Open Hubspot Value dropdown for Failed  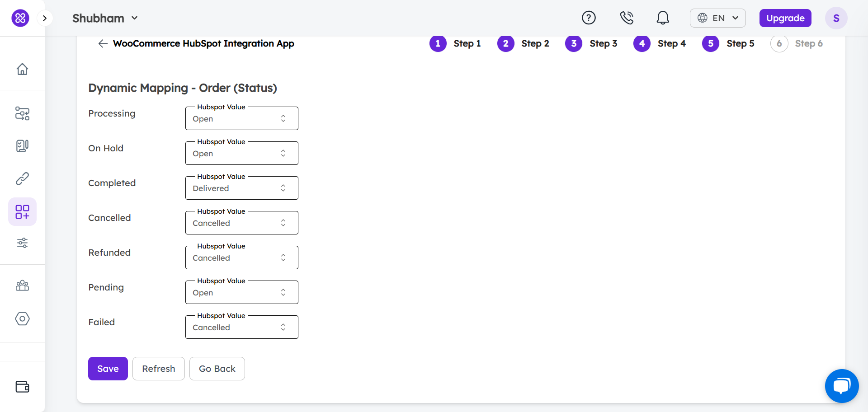pyautogui.click(x=242, y=327)
